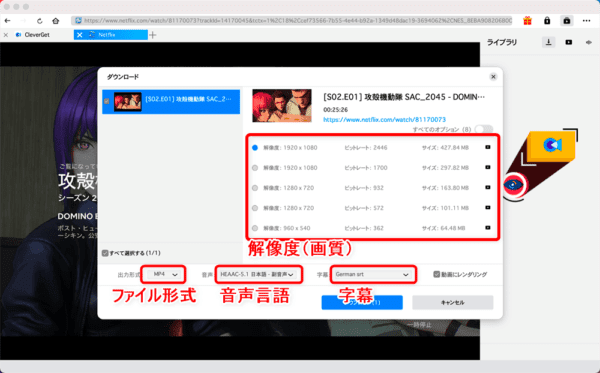Show the video list icon in library
The image size is (600, 373).
point(569,42)
